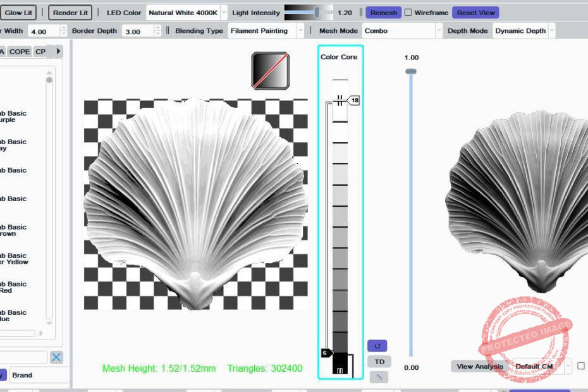Viewport: 588px width, 392px height.
Task: Click the shell preview on the checkerboard
Action: (195, 204)
